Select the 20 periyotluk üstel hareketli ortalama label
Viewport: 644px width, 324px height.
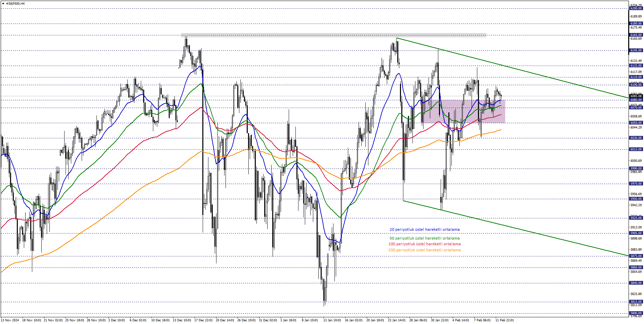pyautogui.click(x=425, y=229)
